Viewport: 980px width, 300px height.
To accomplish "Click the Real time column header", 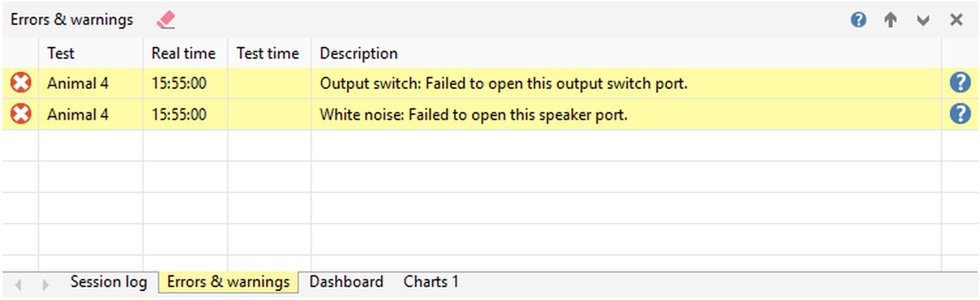I will (183, 53).
